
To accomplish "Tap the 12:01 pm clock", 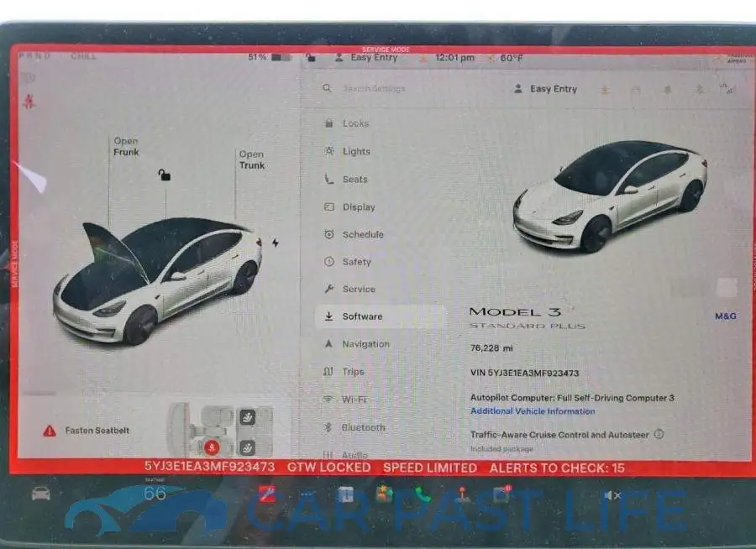I will [x=454, y=58].
